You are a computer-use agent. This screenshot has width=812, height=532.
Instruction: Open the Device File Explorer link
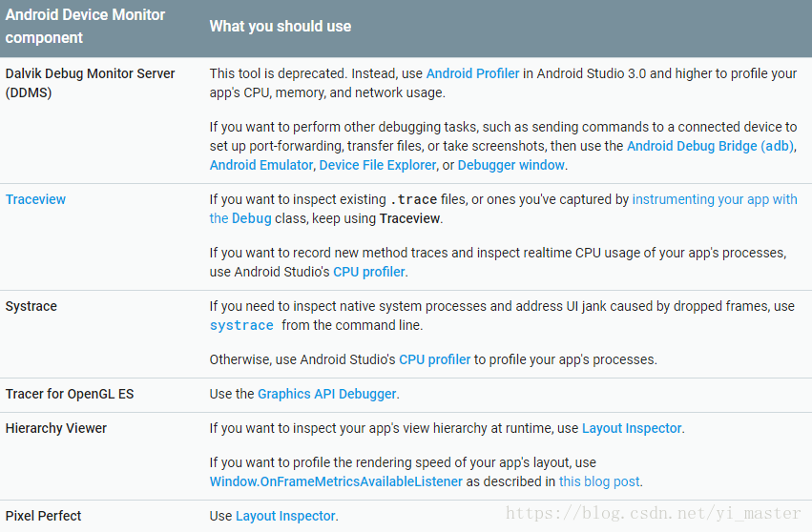coord(378,165)
